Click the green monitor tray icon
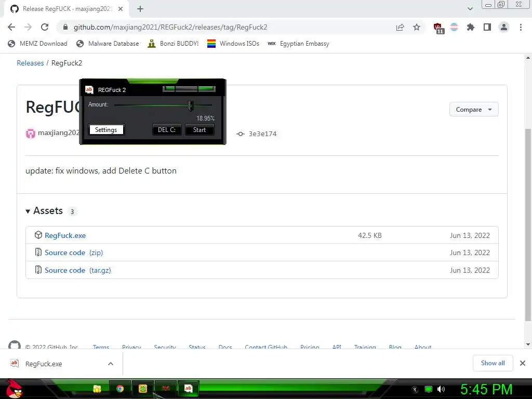The width and height of the screenshot is (532, 399). click(429, 389)
